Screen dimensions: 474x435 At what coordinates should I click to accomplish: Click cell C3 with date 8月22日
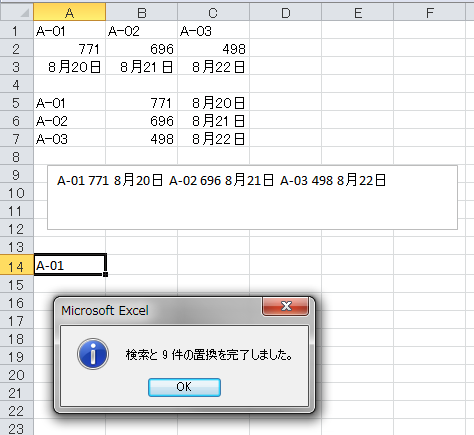[x=214, y=67]
